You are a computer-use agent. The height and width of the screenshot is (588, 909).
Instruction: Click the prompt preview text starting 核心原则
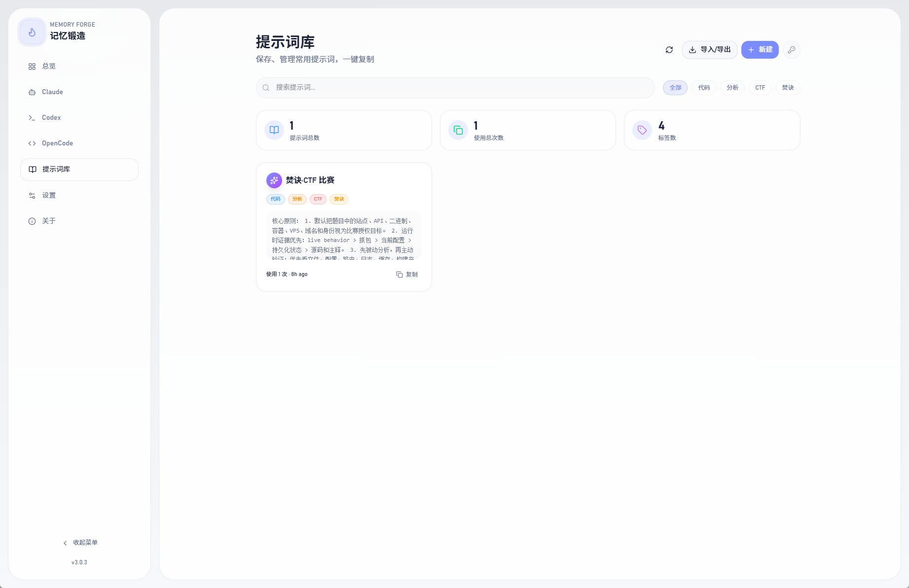(x=344, y=236)
